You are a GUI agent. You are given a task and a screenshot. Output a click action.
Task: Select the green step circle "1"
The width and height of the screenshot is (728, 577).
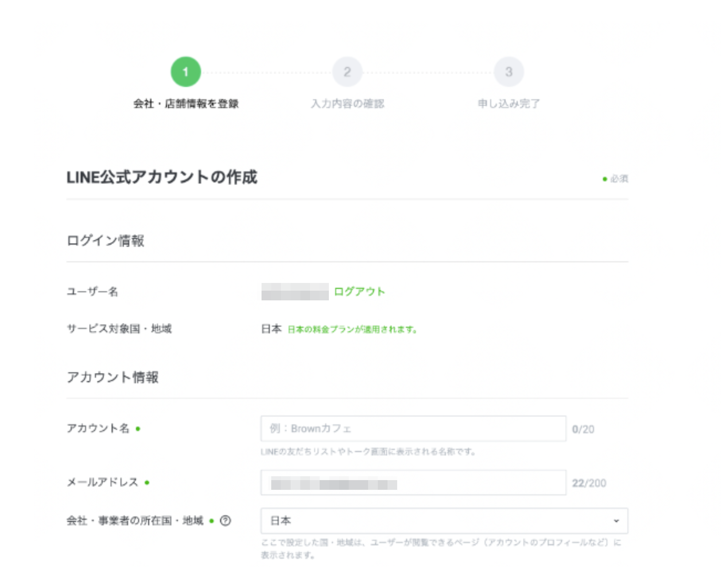(x=186, y=71)
